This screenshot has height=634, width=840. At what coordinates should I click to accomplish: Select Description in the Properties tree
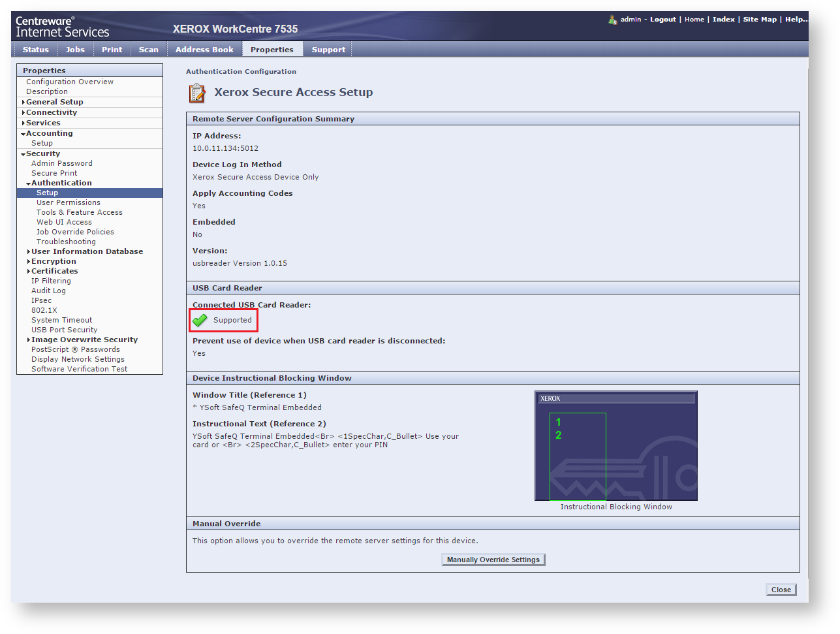(47, 91)
